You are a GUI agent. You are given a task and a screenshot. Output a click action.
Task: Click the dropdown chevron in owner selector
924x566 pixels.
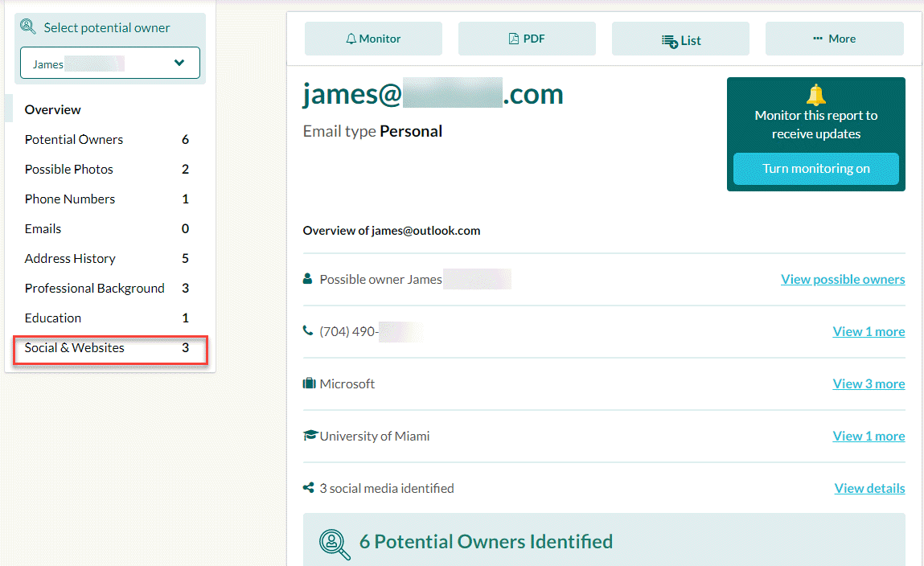pyautogui.click(x=179, y=63)
